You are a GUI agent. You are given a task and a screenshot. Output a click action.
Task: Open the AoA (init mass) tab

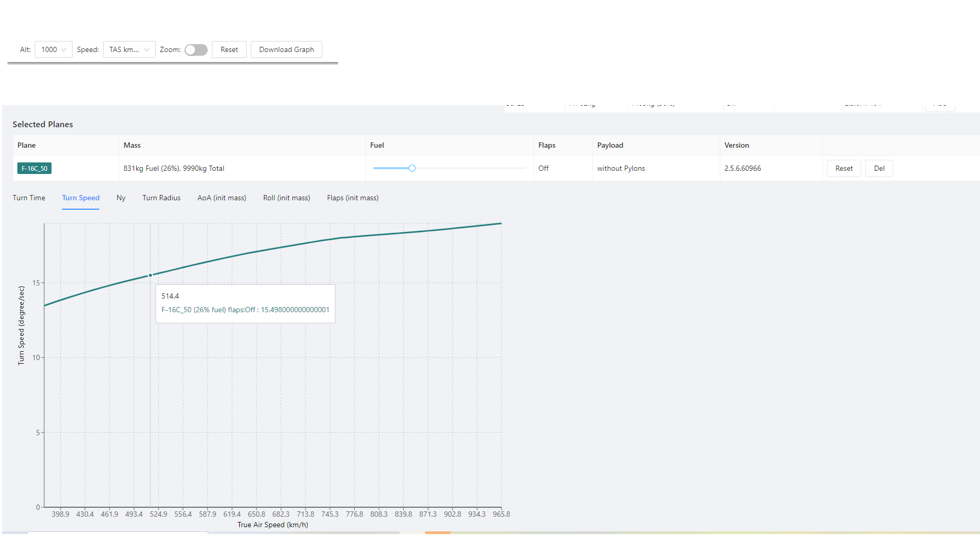pos(222,198)
